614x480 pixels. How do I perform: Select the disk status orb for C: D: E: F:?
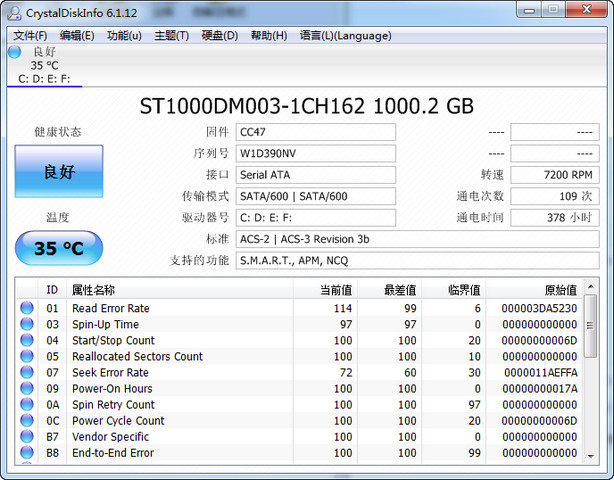pyautogui.click(x=15, y=52)
